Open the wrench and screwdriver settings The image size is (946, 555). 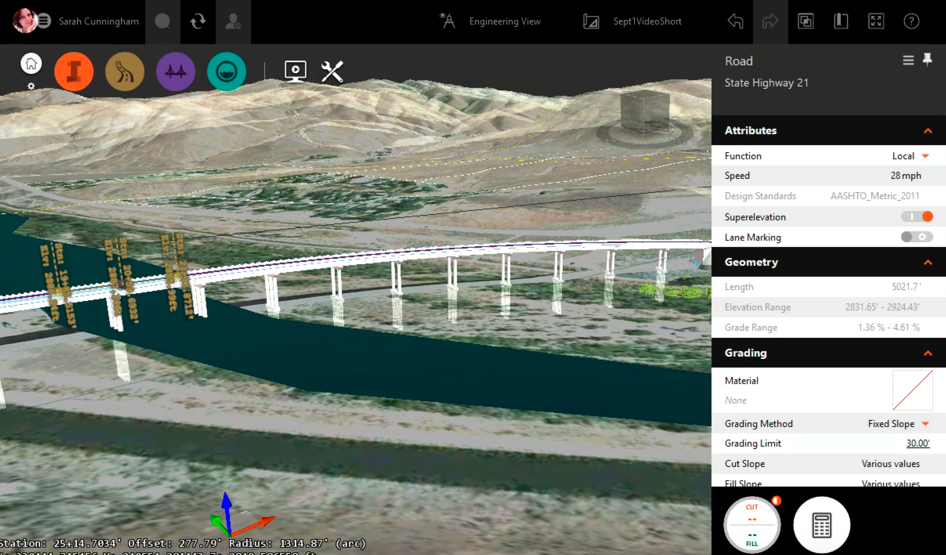click(332, 72)
